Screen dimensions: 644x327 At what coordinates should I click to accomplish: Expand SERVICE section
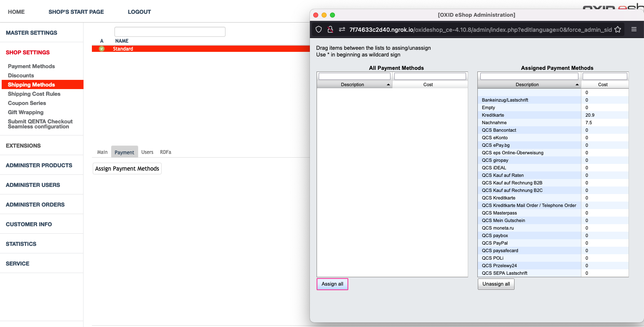[18, 263]
